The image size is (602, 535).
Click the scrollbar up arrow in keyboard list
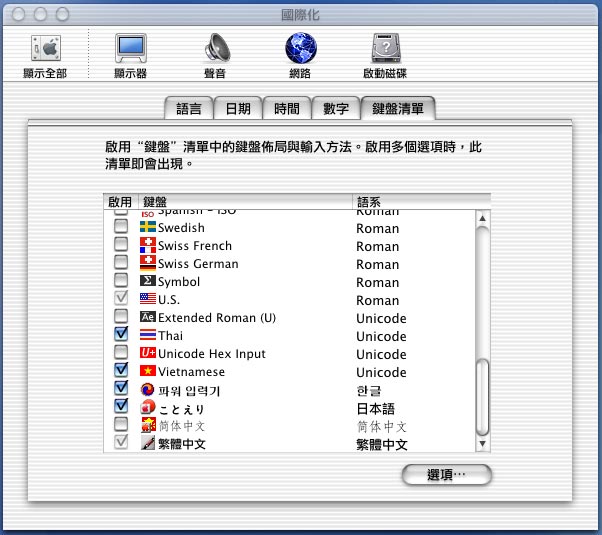(483, 219)
